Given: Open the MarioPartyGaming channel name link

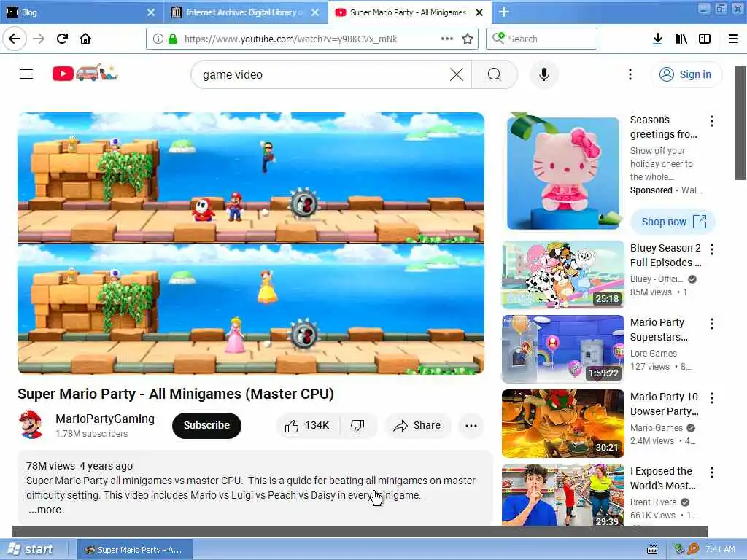Looking at the screenshot, I should click(x=105, y=419).
